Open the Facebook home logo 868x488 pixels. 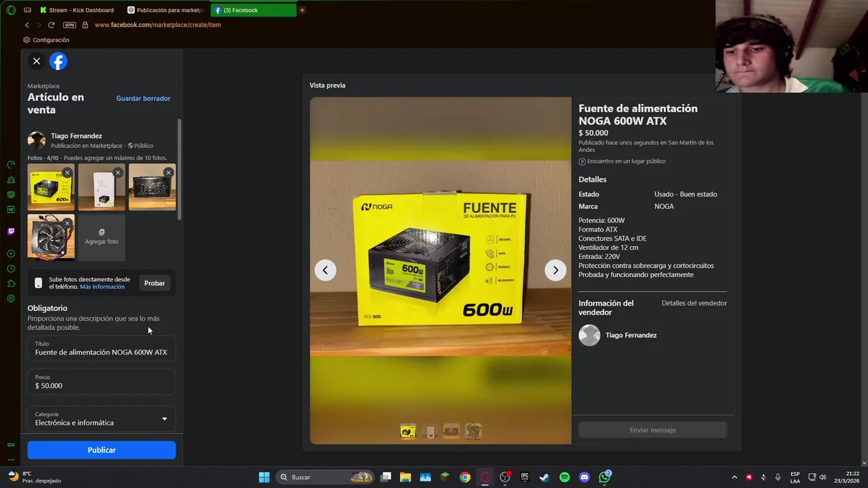(58, 61)
